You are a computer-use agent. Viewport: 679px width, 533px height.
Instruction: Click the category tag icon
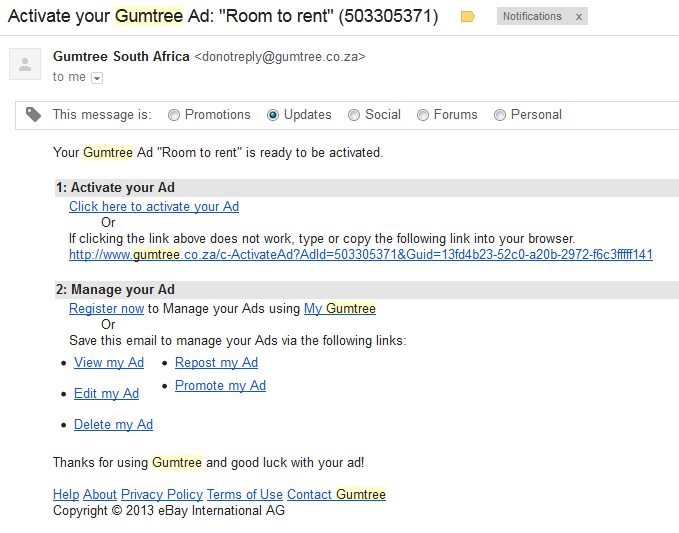pyautogui.click(x=33, y=115)
